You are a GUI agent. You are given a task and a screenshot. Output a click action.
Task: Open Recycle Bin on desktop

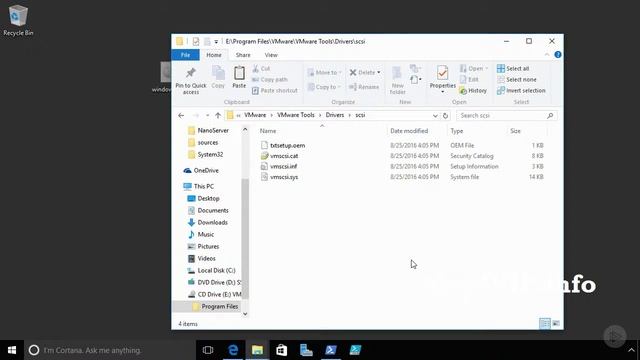point(18,21)
